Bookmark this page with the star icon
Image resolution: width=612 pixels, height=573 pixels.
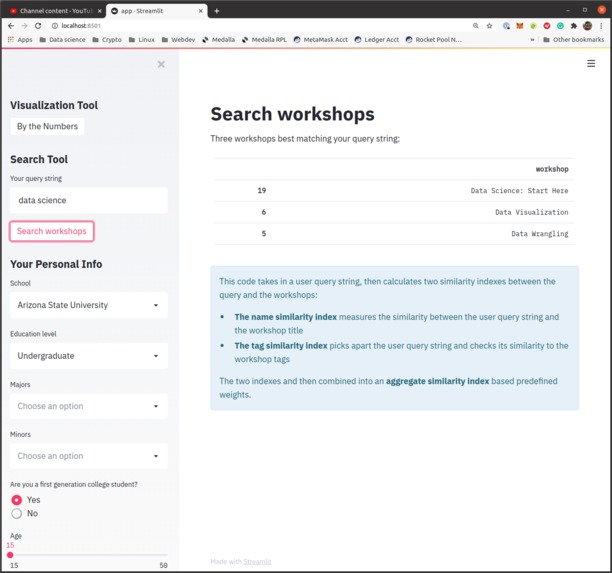[489, 26]
